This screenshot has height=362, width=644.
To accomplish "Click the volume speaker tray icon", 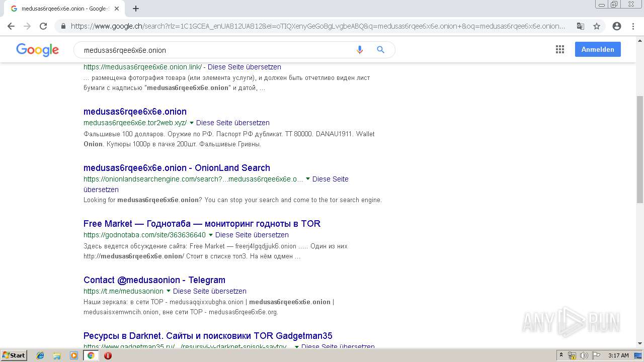I will (x=584, y=355).
